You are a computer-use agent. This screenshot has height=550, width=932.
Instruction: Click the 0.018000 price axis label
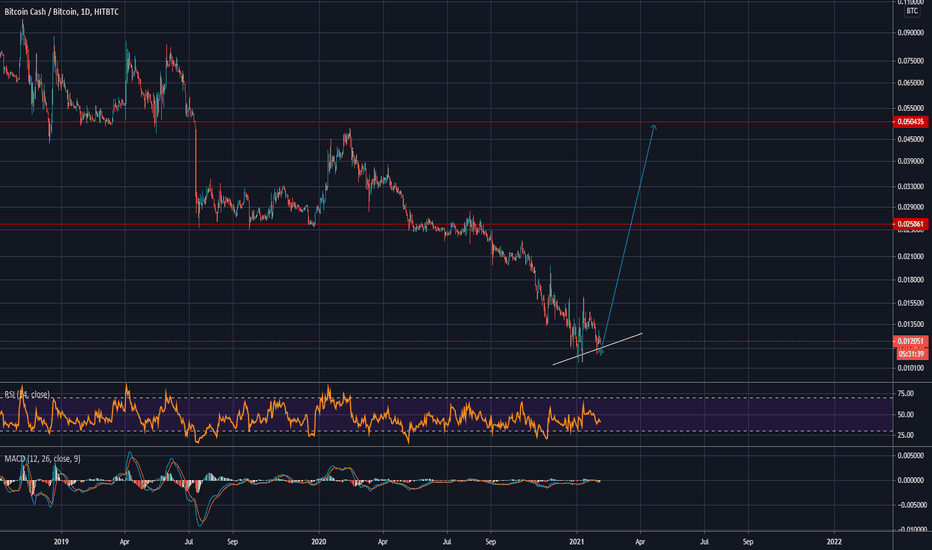tap(911, 279)
